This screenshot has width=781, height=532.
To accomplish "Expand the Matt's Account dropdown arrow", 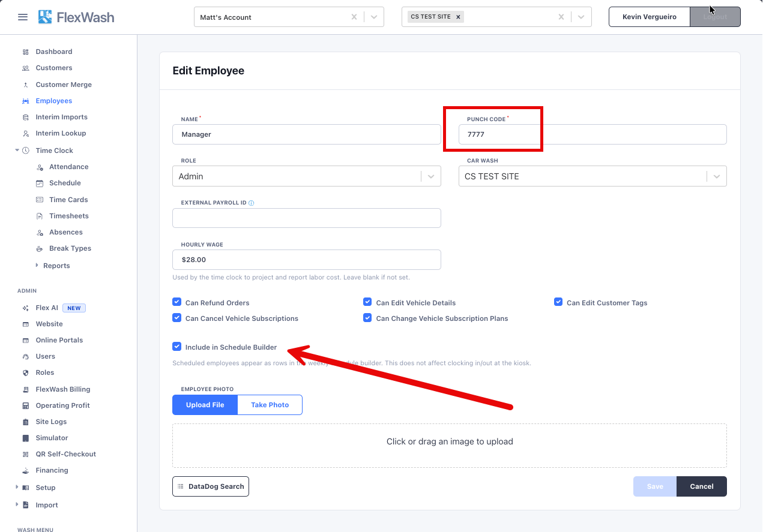I will (375, 17).
